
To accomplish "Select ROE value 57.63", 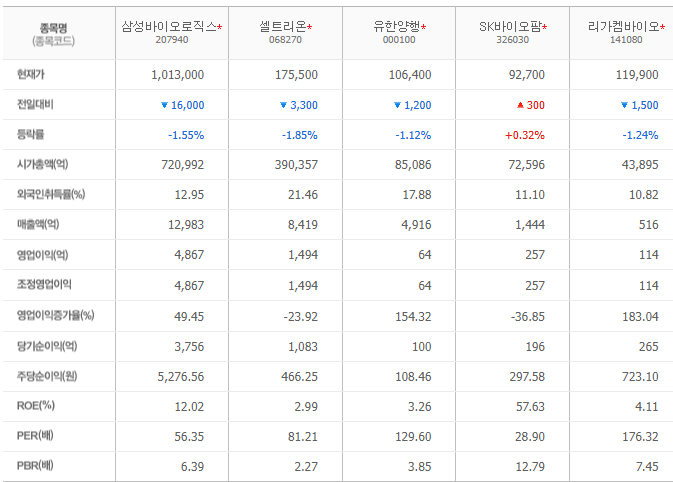I will (x=530, y=407).
